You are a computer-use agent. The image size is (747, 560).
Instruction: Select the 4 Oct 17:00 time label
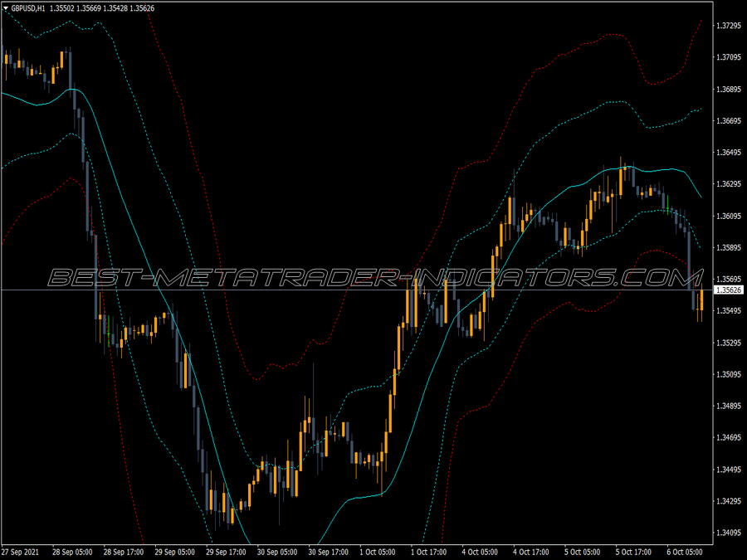pos(530,552)
